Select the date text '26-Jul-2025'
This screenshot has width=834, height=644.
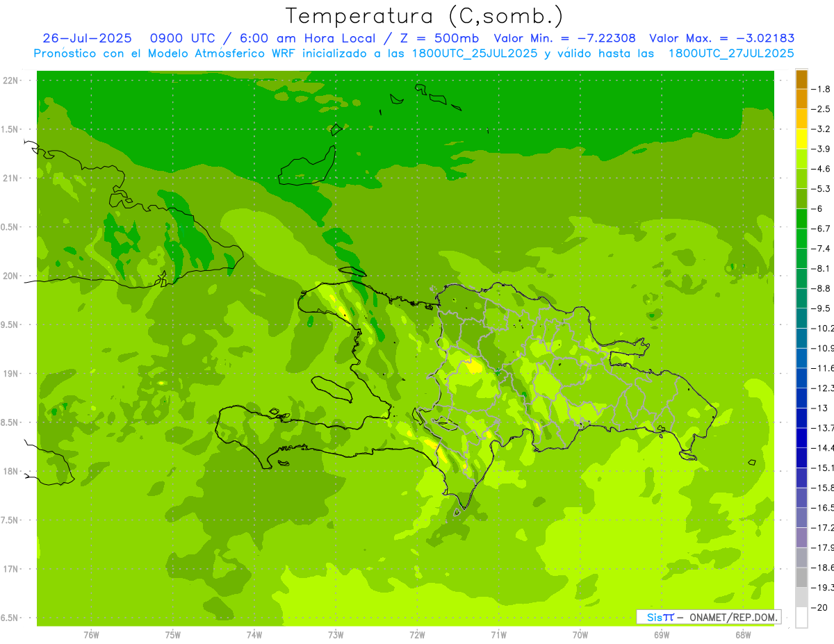click(x=87, y=38)
